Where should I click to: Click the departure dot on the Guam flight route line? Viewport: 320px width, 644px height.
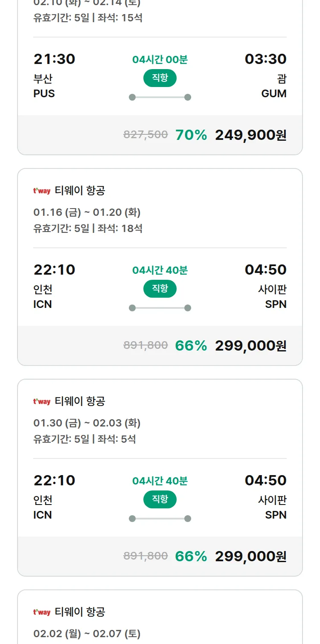click(x=132, y=97)
